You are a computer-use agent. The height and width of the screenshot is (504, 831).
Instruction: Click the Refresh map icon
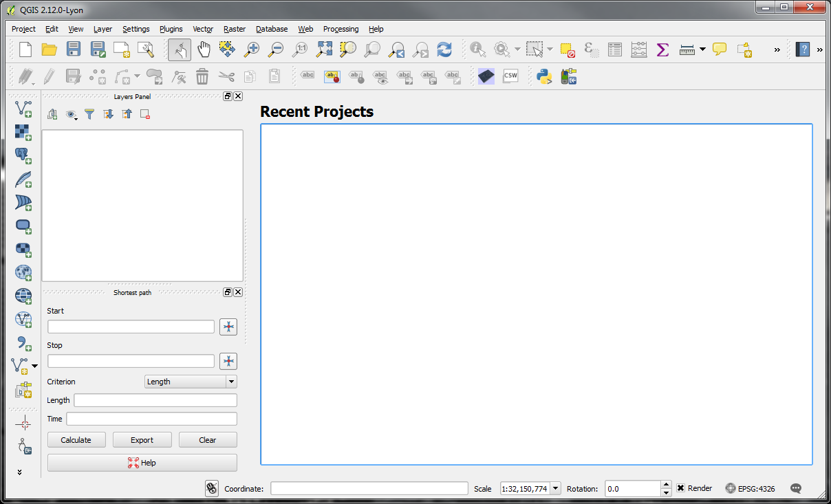(x=444, y=50)
